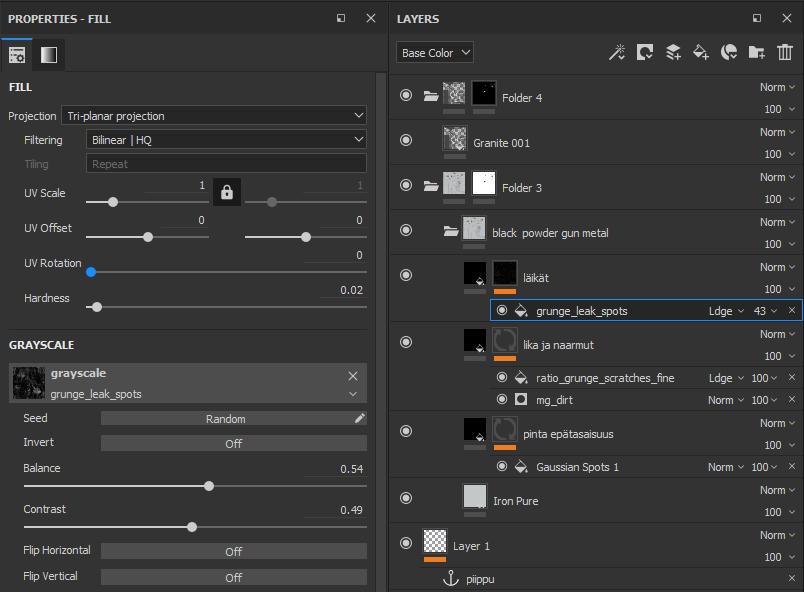Click the Random seed button
The width and height of the screenshot is (804, 592).
coord(226,418)
